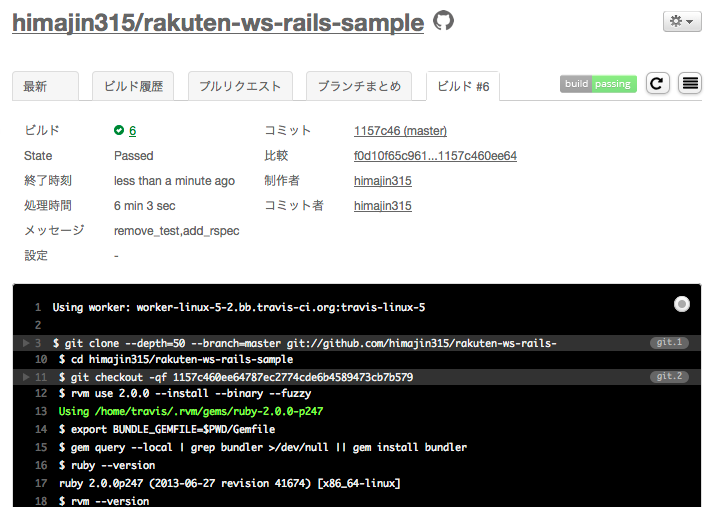Open the プルリクエスト tab
Screen dimensions: 721x507
(240, 86)
